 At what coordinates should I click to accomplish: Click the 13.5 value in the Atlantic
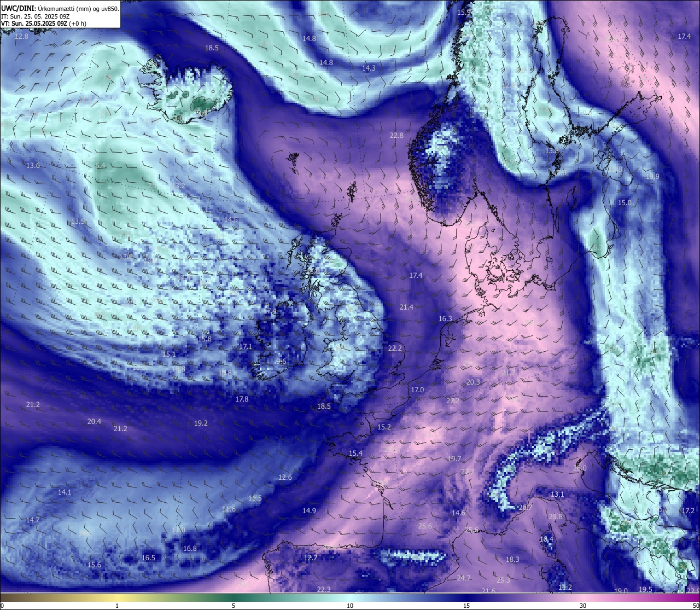click(x=78, y=222)
